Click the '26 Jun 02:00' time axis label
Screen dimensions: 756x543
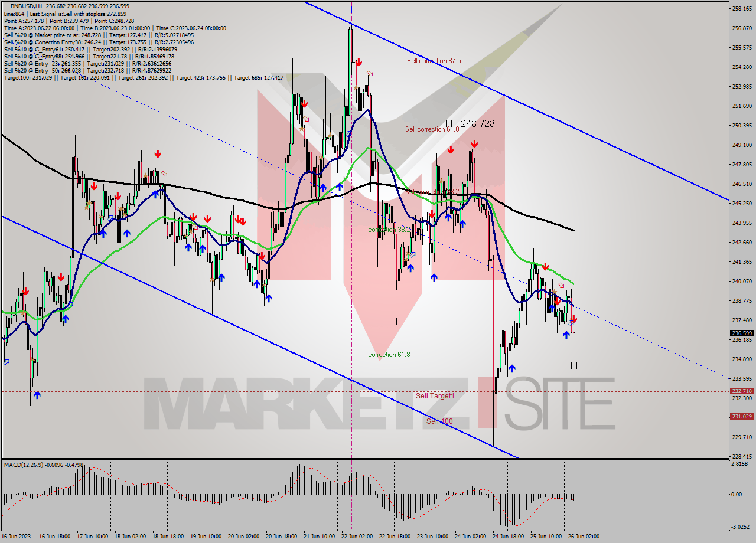click(x=585, y=536)
